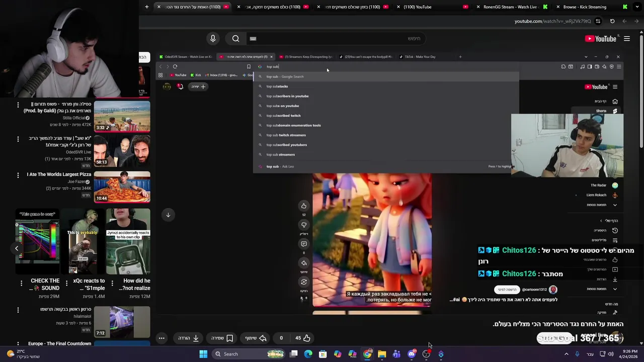Choose the 'top subscribed youtubers' suggestion
This screenshot has width=644, height=362.
pyautogui.click(x=386, y=145)
